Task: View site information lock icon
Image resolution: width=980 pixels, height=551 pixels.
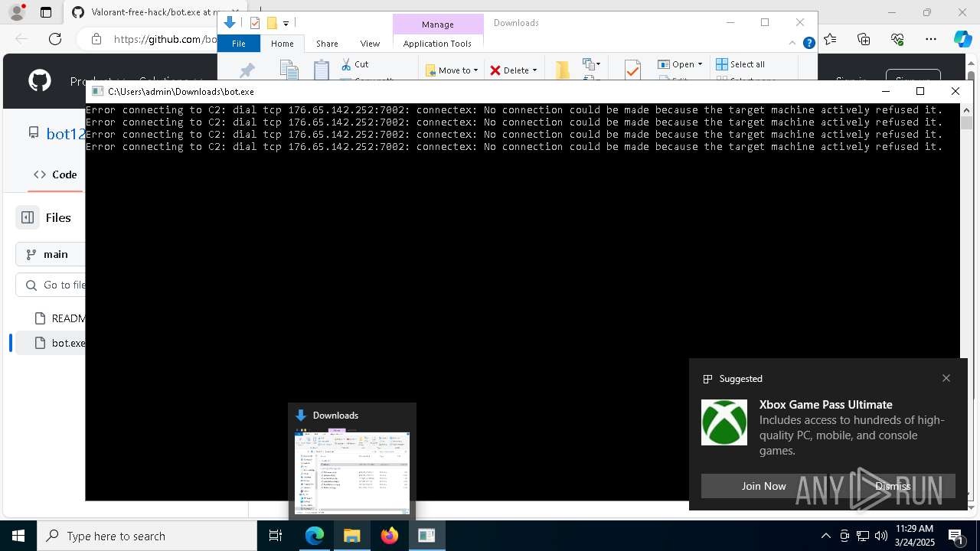Action: (96, 39)
